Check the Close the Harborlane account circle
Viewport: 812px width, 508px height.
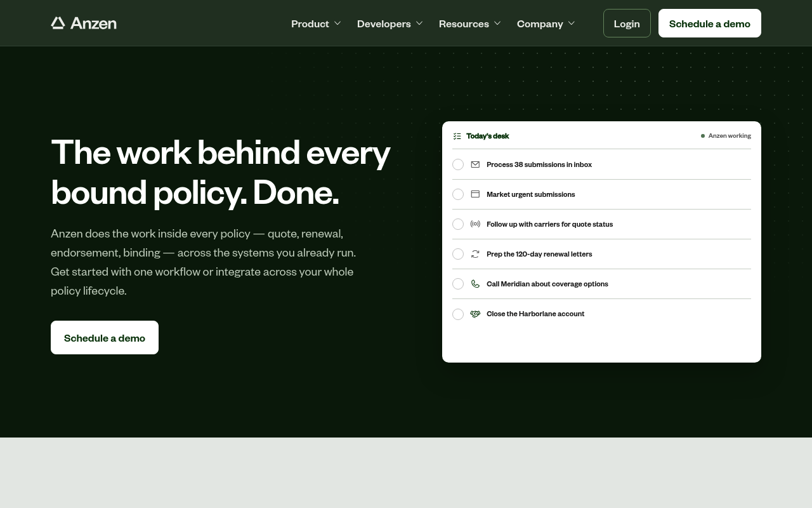(458, 314)
